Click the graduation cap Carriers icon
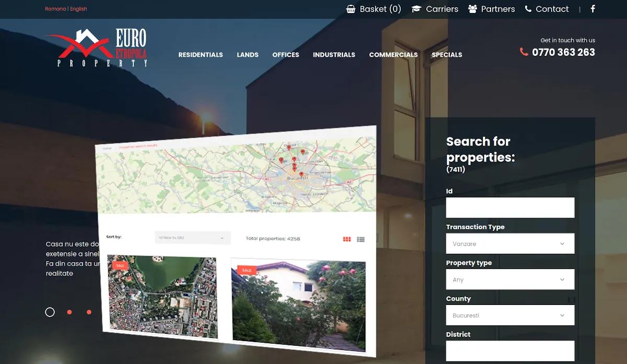The image size is (627, 364). (x=416, y=9)
